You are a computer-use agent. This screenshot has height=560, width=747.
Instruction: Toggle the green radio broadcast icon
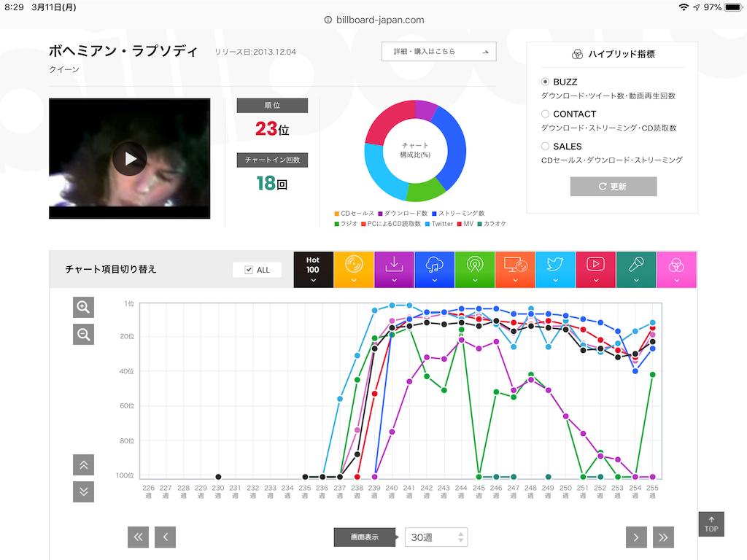[474, 270]
